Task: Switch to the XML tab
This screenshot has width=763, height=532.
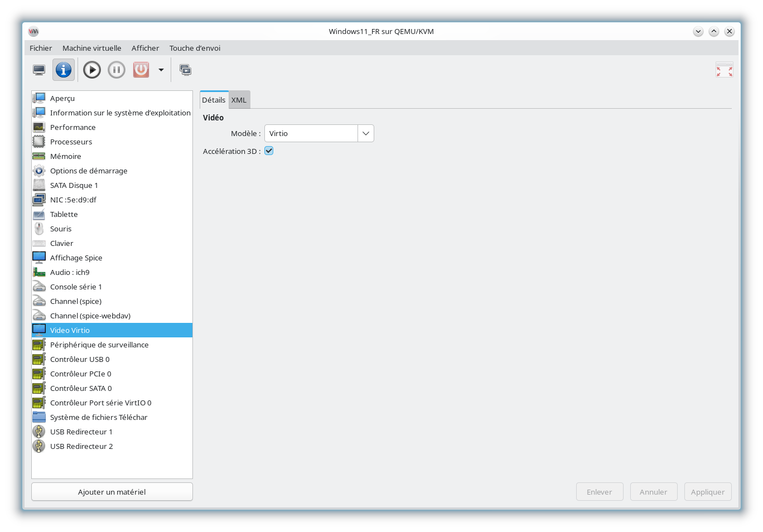Action: [239, 100]
